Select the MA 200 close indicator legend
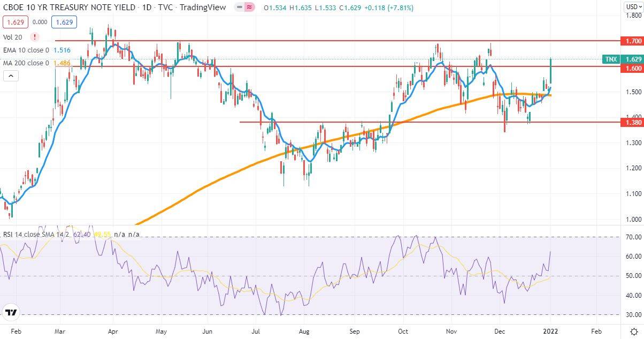The height and width of the screenshot is (339, 644). [26, 63]
